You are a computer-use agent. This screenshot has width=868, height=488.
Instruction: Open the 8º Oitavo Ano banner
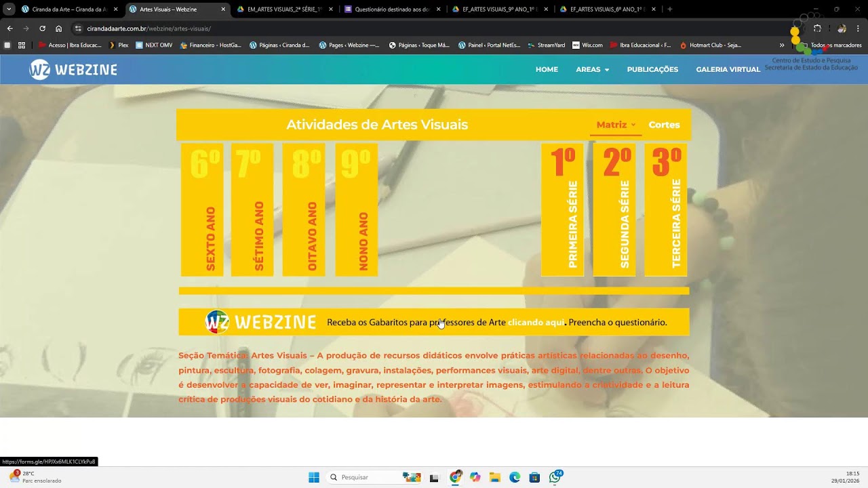tap(304, 209)
